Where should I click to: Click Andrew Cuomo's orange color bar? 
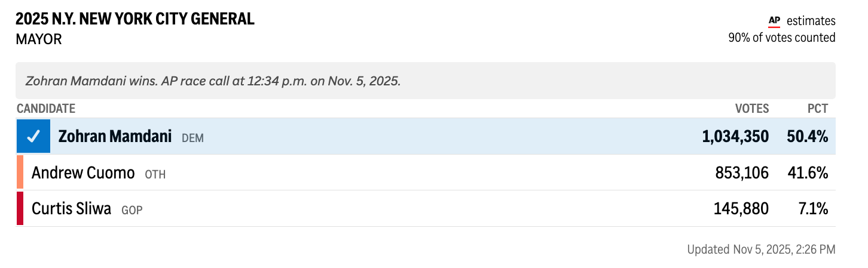[20, 173]
